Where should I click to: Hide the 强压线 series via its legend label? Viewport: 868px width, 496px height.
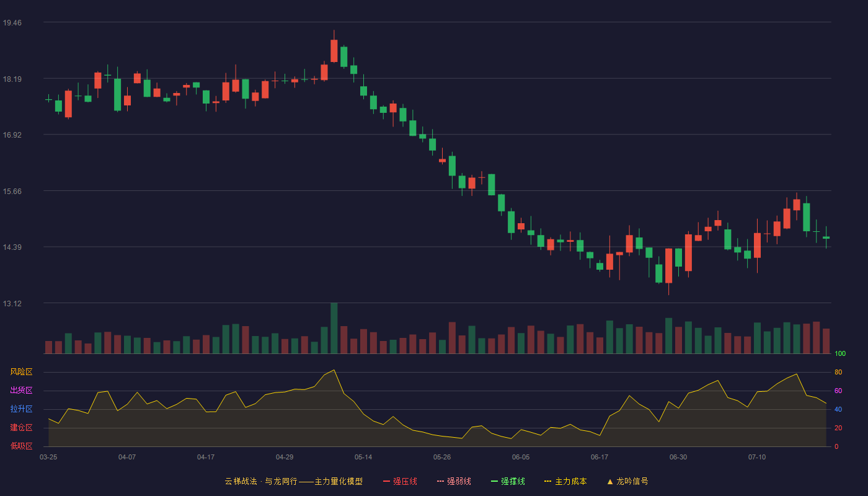tap(405, 482)
